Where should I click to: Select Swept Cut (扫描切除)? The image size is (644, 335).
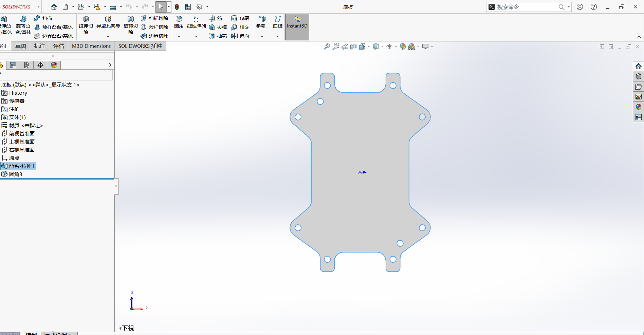154,18
